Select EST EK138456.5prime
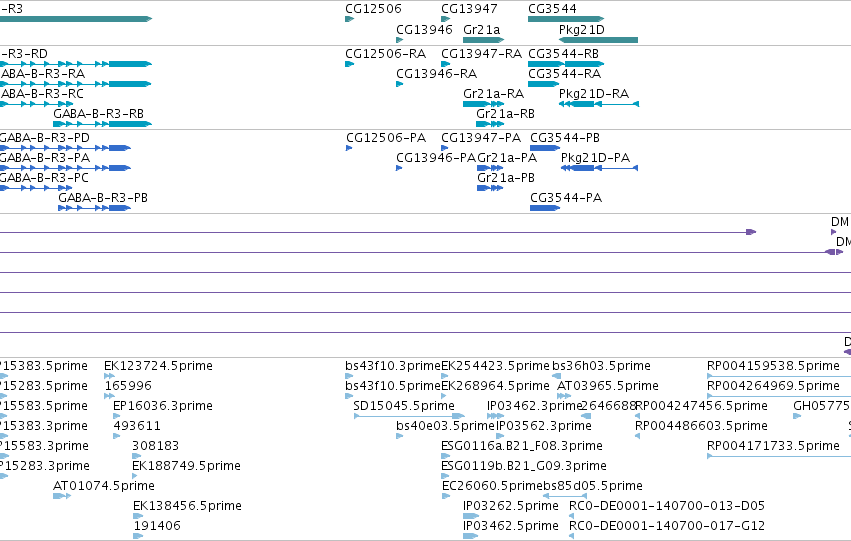The width and height of the screenshot is (851, 541). (x=187, y=506)
